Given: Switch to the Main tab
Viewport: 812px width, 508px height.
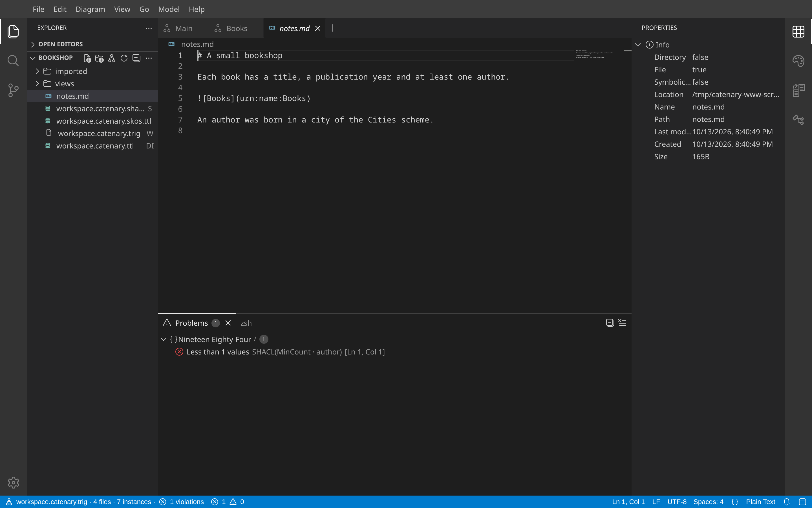Looking at the screenshot, I should click(x=183, y=28).
